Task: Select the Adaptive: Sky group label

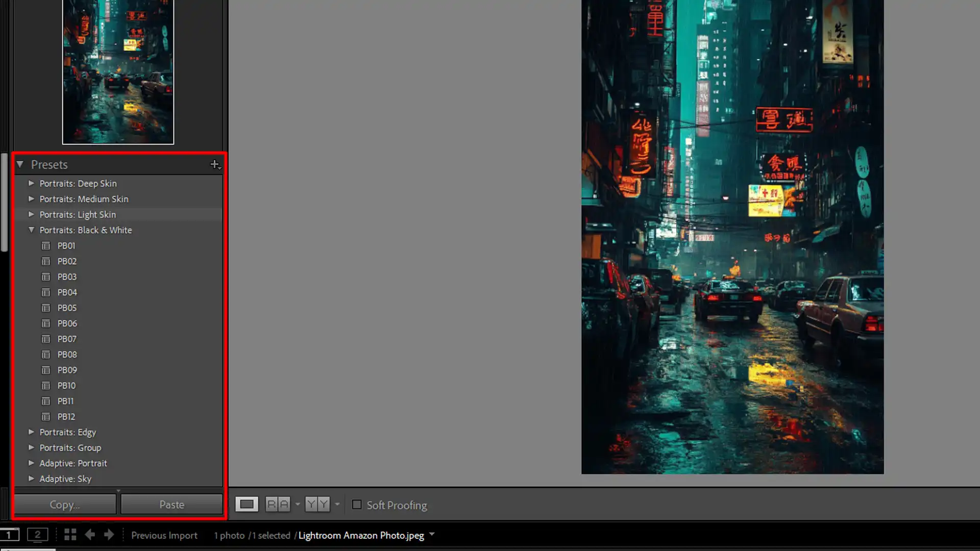Action: [x=65, y=479]
